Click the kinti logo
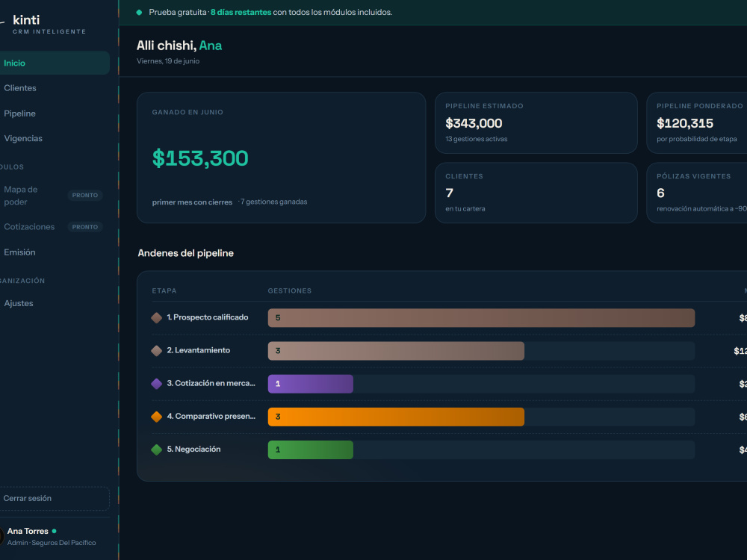This screenshot has width=747, height=560. pos(26,20)
